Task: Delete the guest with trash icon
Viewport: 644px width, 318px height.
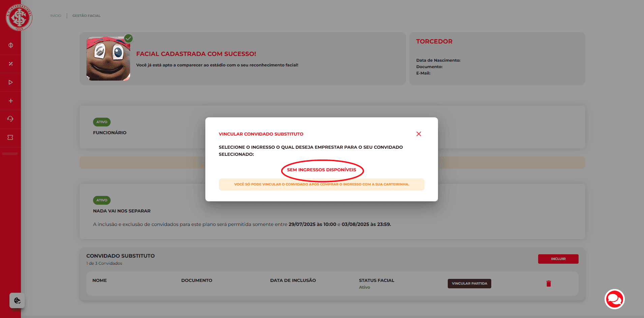Action: click(x=549, y=284)
